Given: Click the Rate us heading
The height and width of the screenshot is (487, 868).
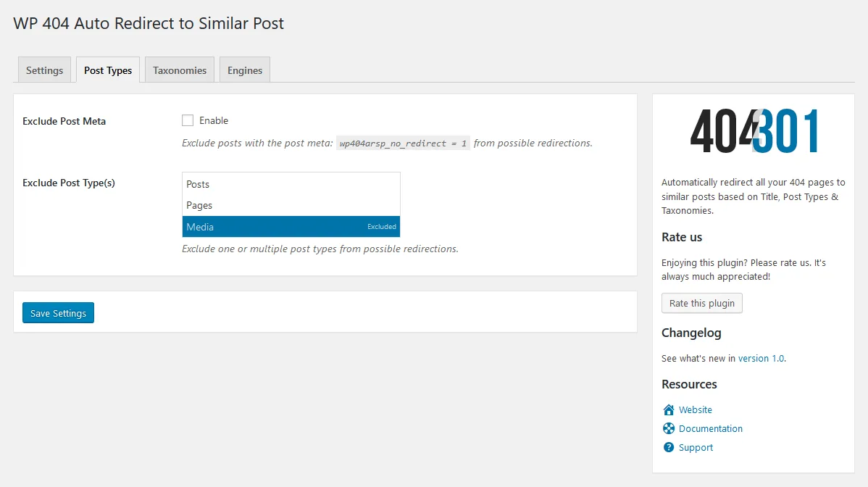Looking at the screenshot, I should click(x=682, y=237).
